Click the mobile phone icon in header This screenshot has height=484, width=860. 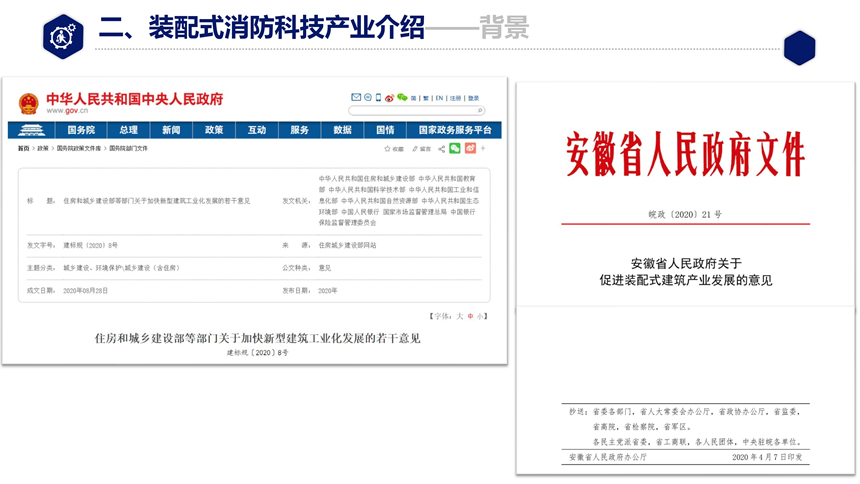[x=378, y=98]
